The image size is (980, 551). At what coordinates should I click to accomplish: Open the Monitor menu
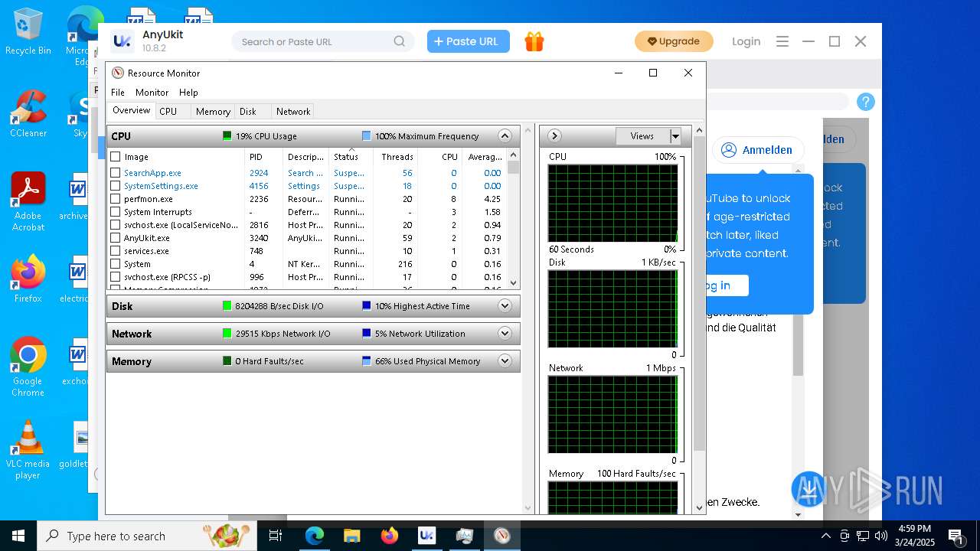[152, 93]
